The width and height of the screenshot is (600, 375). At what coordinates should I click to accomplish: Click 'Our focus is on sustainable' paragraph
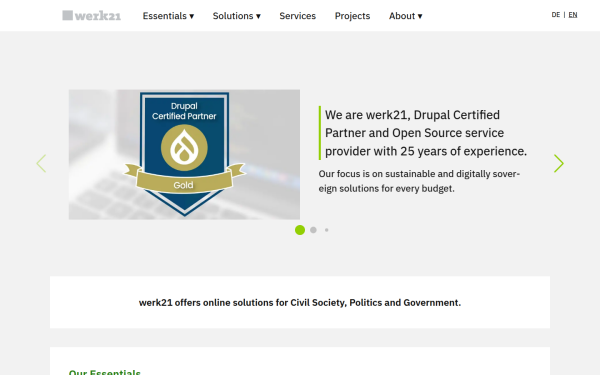[x=419, y=181]
